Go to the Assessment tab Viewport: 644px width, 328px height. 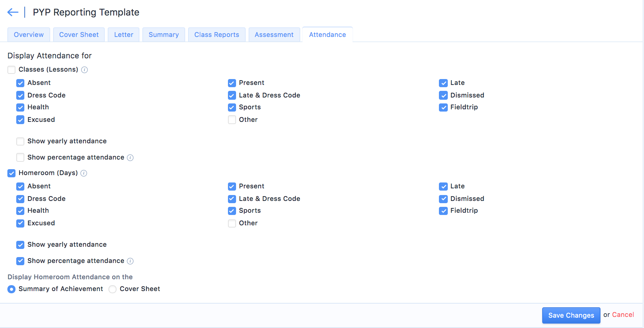pos(274,35)
